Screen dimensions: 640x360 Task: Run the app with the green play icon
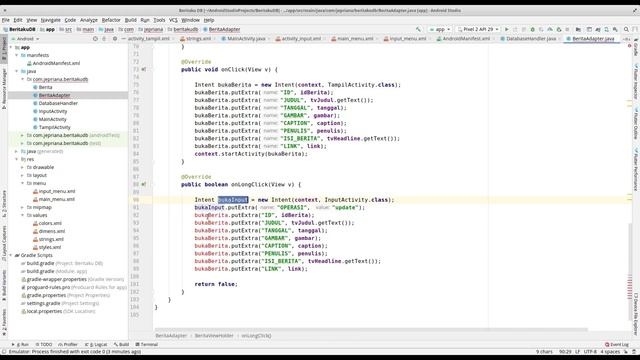tap(507, 29)
